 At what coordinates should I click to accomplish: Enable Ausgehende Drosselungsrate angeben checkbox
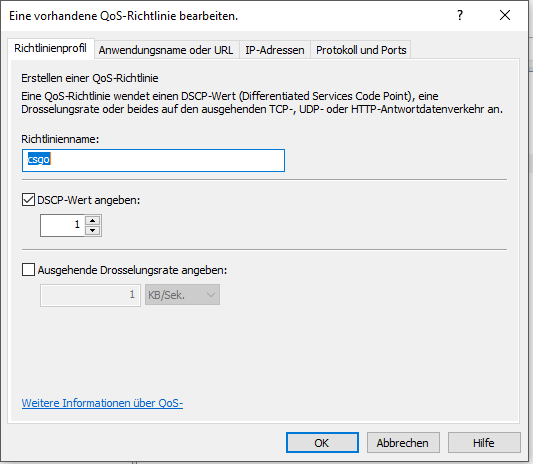click(28, 270)
